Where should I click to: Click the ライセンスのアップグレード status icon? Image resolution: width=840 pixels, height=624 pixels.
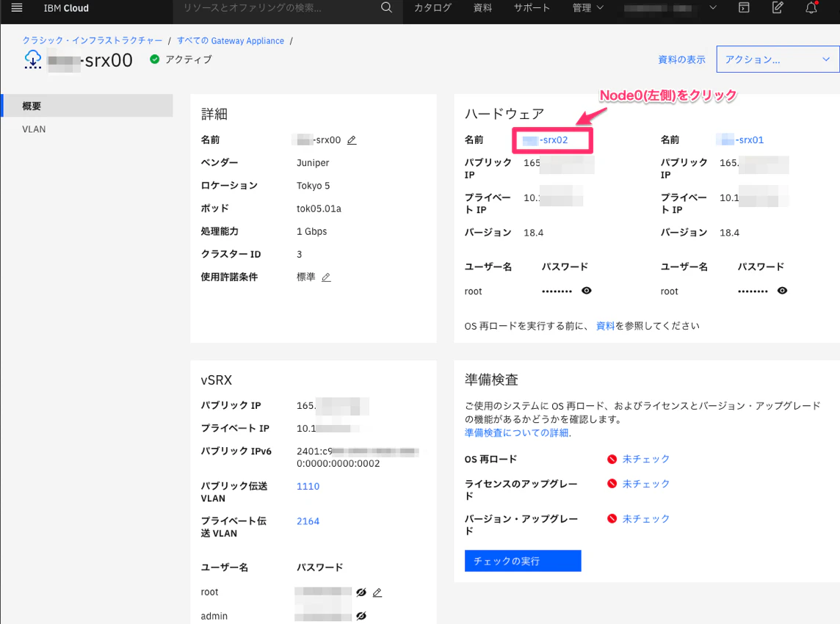tap(612, 484)
